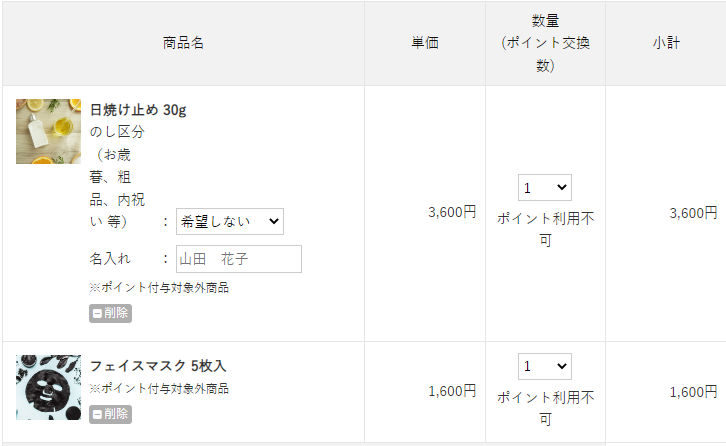Click the 1,600円 unit price of face mask
726x446 pixels.
pyautogui.click(x=452, y=392)
